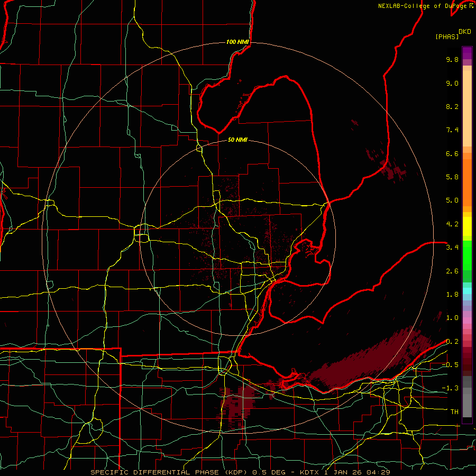Pick the pink segment beside 1.0

point(467,321)
